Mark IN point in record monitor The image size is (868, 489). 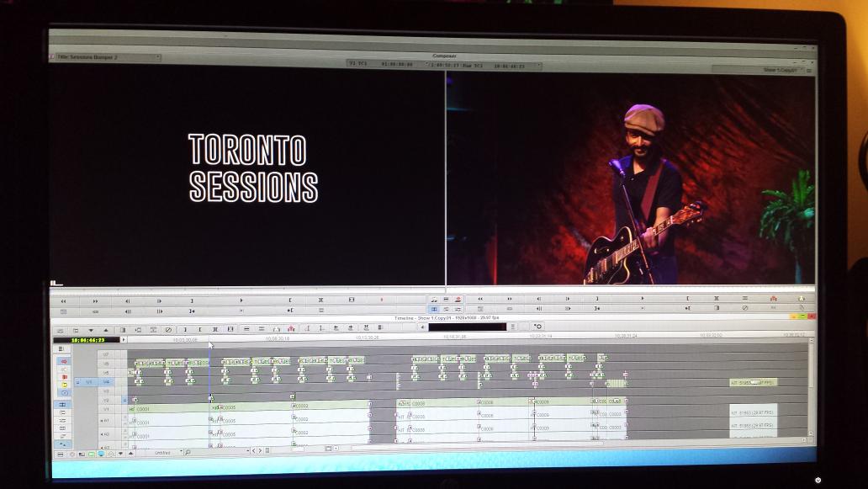pyautogui.click(x=688, y=299)
